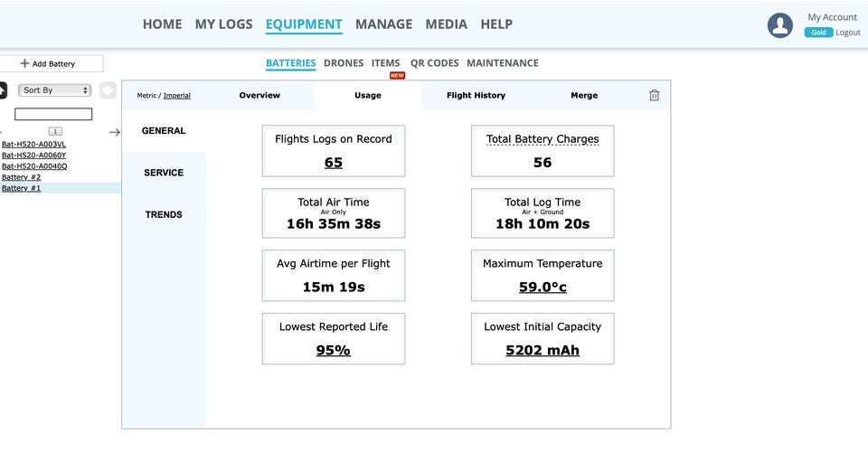Click the sort ascending up-arrow icon
Image resolution: width=868 pixels, height=462 pixels.
pyautogui.click(x=3, y=90)
